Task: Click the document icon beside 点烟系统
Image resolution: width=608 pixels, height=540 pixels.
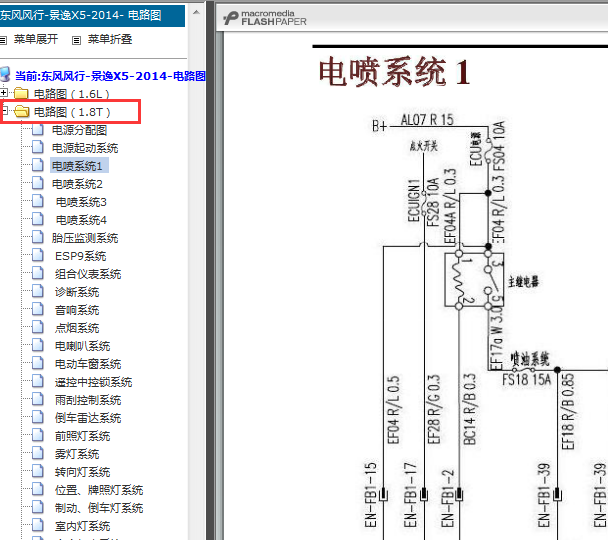Action: click(x=38, y=327)
